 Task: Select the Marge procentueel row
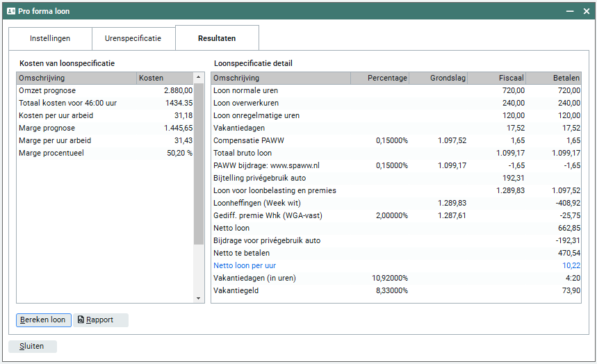point(104,154)
